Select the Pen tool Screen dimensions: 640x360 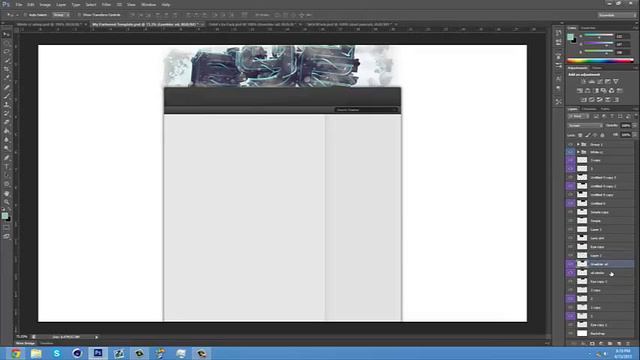[x=7, y=158]
